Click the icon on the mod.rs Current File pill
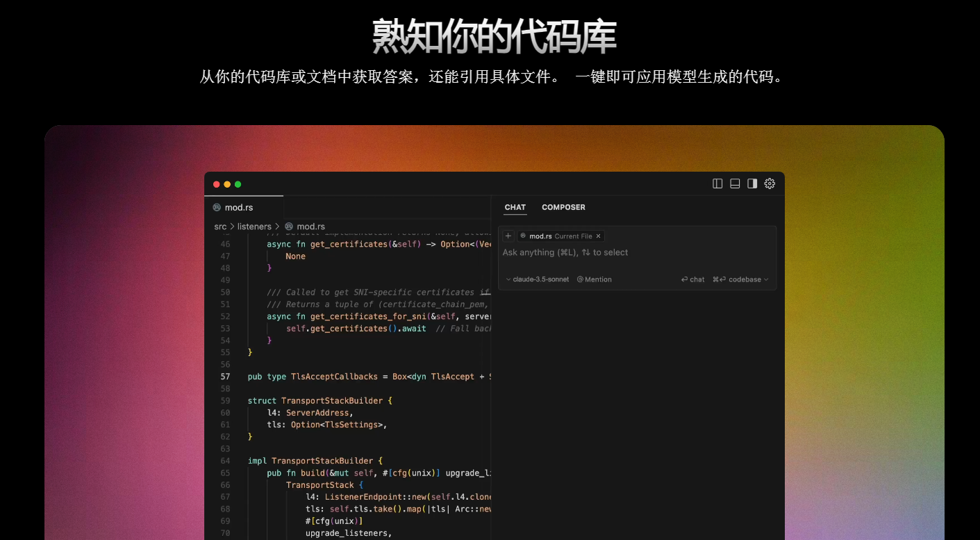980x540 pixels. point(524,236)
